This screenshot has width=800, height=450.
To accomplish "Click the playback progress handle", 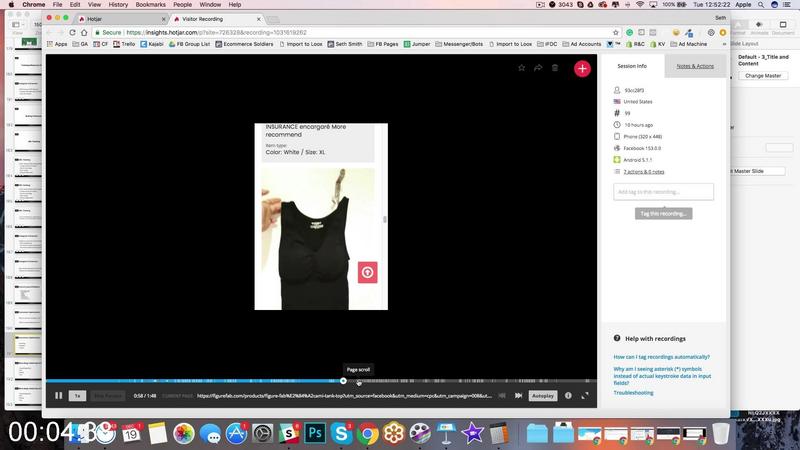I will coord(343,381).
